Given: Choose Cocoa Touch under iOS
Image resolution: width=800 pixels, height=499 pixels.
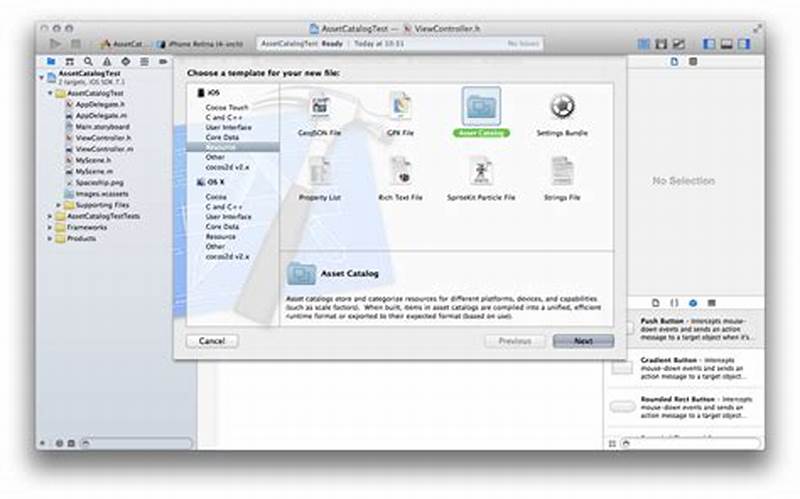Looking at the screenshot, I should click(227, 108).
